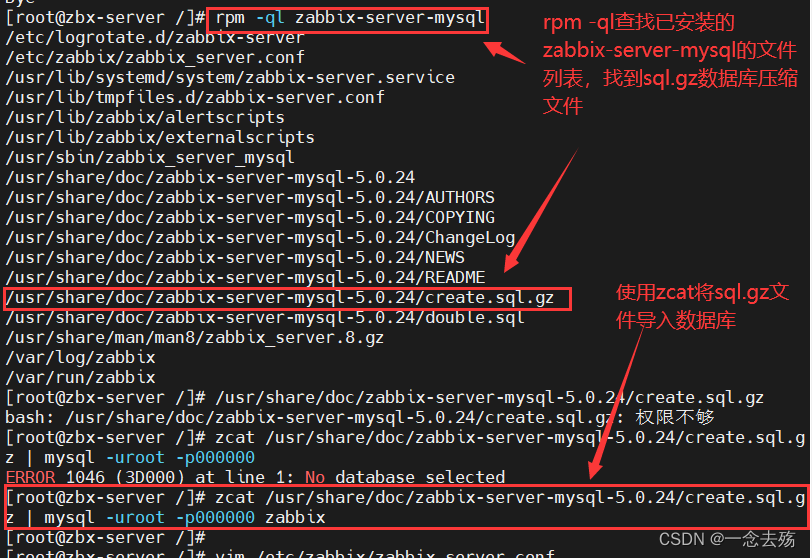The image size is (812, 558).
Task: Select the /usr/lib/zabbix/alertscripts line
Action: tap(145, 118)
